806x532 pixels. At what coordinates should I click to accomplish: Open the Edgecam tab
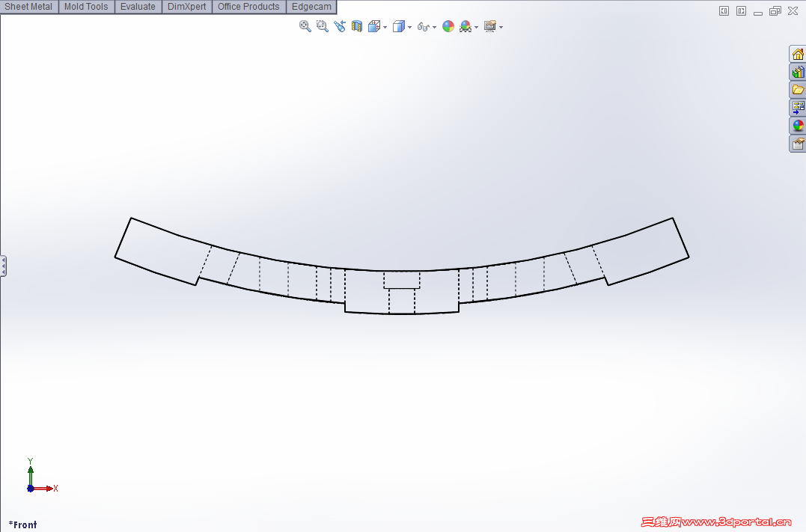click(311, 7)
